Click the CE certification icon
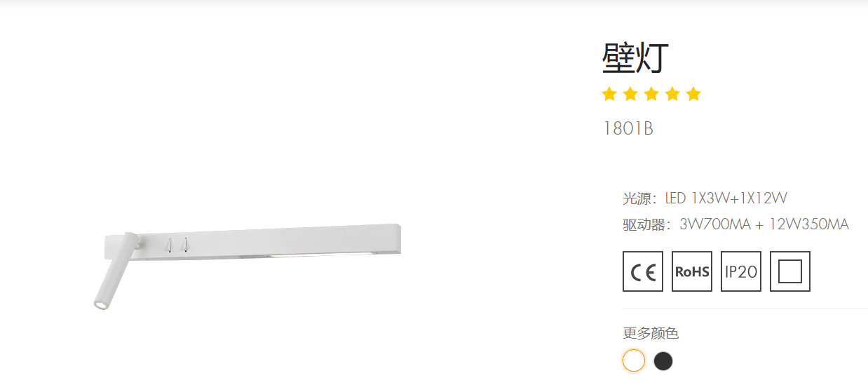The width and height of the screenshot is (868, 392). click(x=643, y=271)
